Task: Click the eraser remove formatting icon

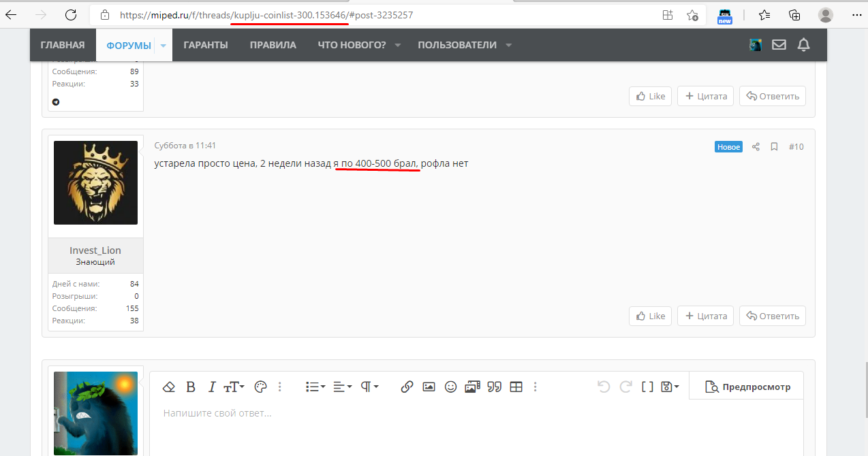Action: pyautogui.click(x=170, y=387)
